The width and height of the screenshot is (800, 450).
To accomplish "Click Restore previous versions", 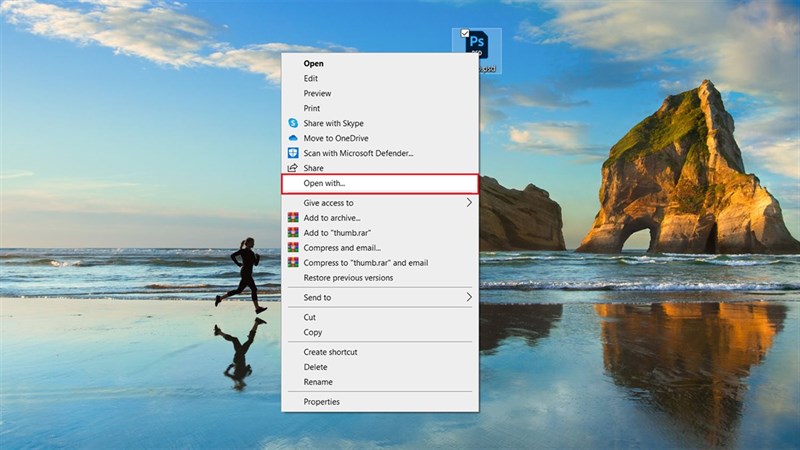I will click(348, 277).
